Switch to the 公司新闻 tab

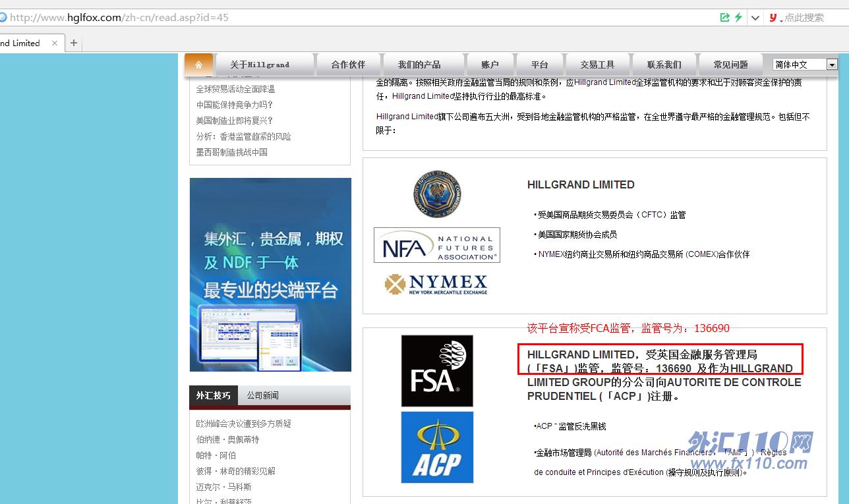click(263, 395)
